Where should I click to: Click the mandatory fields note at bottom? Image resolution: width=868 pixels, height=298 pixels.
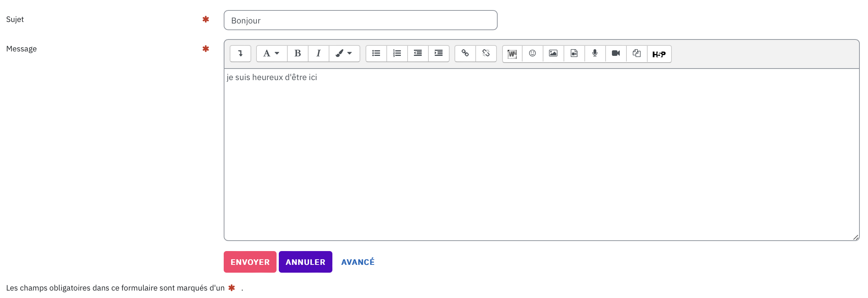coord(125,288)
